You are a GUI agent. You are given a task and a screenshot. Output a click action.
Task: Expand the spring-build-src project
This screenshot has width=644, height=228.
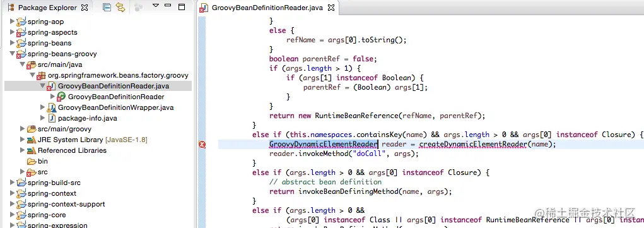tap(13, 183)
